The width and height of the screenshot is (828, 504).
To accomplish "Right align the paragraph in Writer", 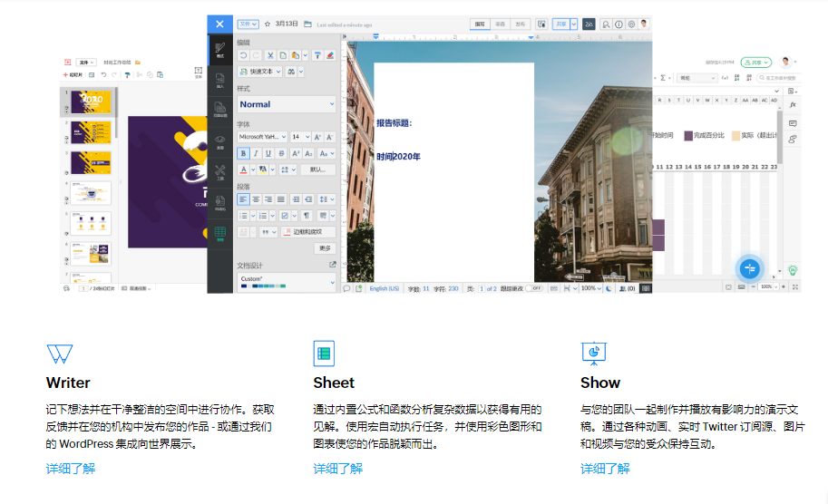I will click(268, 199).
